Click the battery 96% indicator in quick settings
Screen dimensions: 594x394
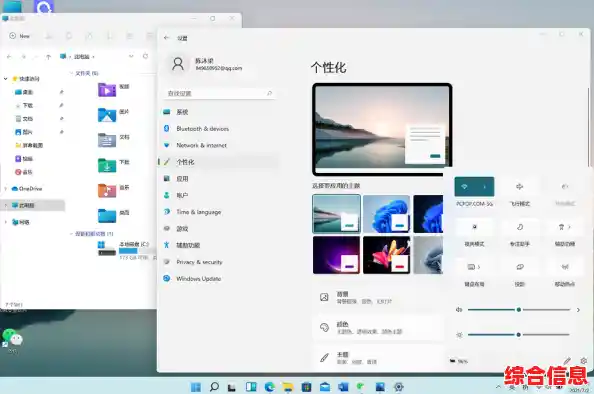pyautogui.click(x=459, y=361)
